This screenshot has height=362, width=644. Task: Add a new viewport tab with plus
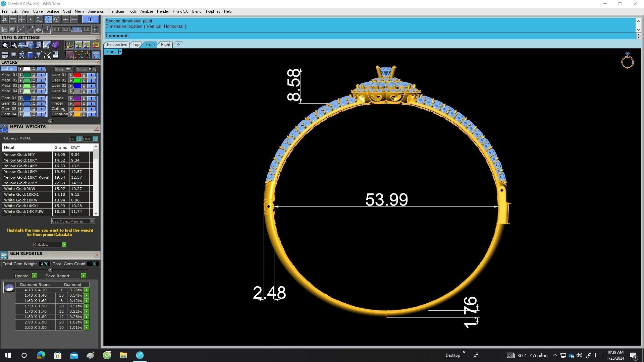coord(178,45)
